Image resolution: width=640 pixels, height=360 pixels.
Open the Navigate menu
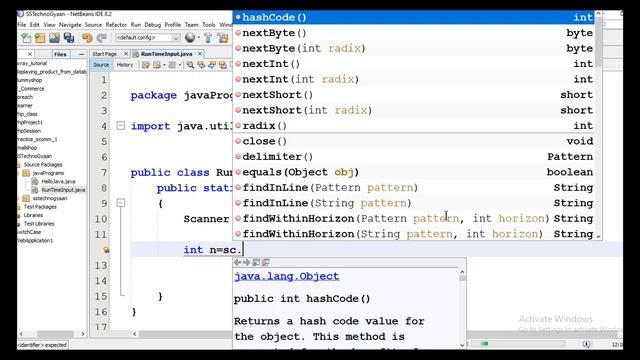click(x=70, y=25)
